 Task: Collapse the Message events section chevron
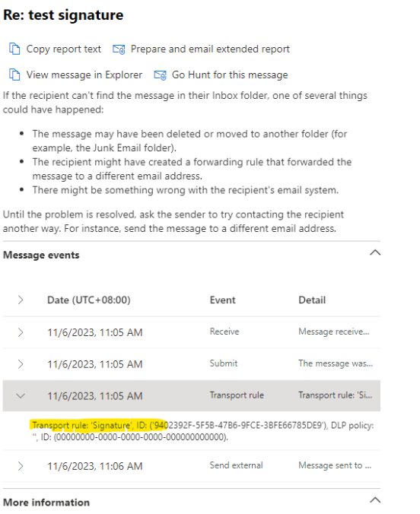[x=375, y=252]
